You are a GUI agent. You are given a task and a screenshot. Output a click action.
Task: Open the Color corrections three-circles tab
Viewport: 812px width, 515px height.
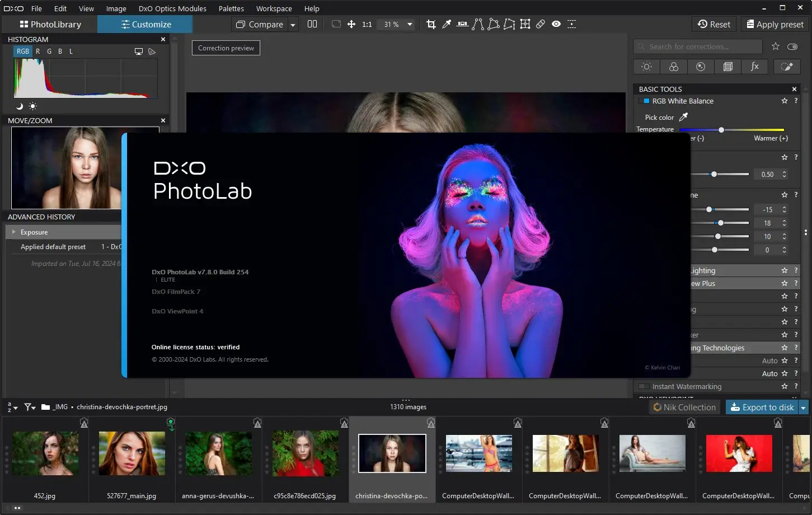point(674,67)
